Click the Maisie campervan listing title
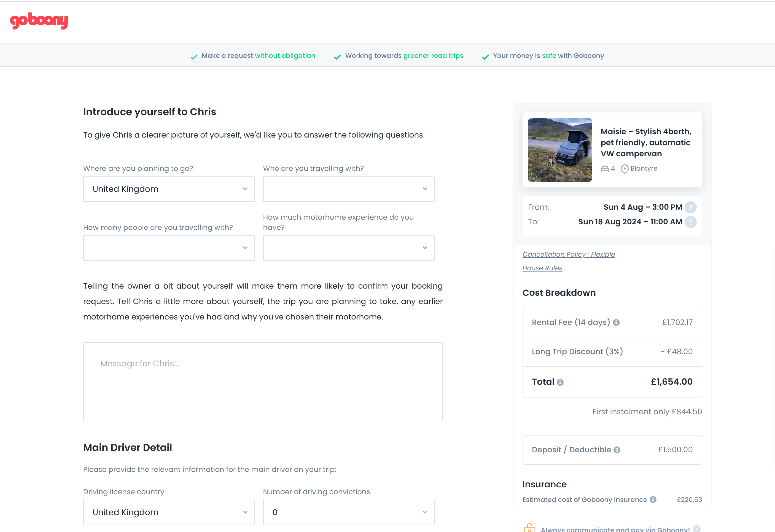 [x=646, y=143]
